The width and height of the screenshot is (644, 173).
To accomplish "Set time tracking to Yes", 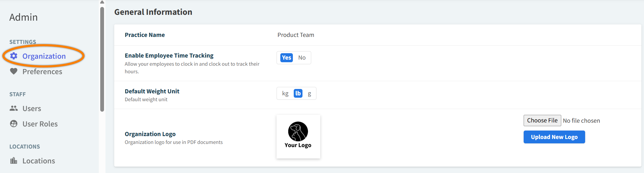I will click(286, 58).
